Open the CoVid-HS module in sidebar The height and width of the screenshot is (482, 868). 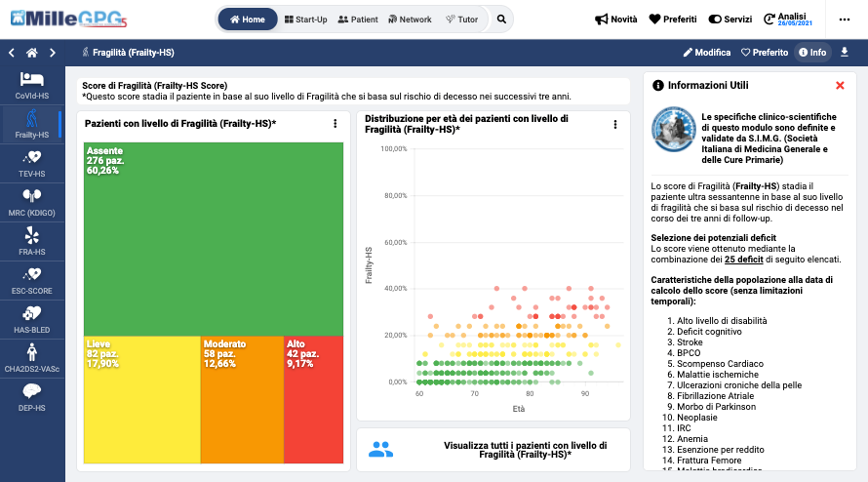tap(32, 85)
